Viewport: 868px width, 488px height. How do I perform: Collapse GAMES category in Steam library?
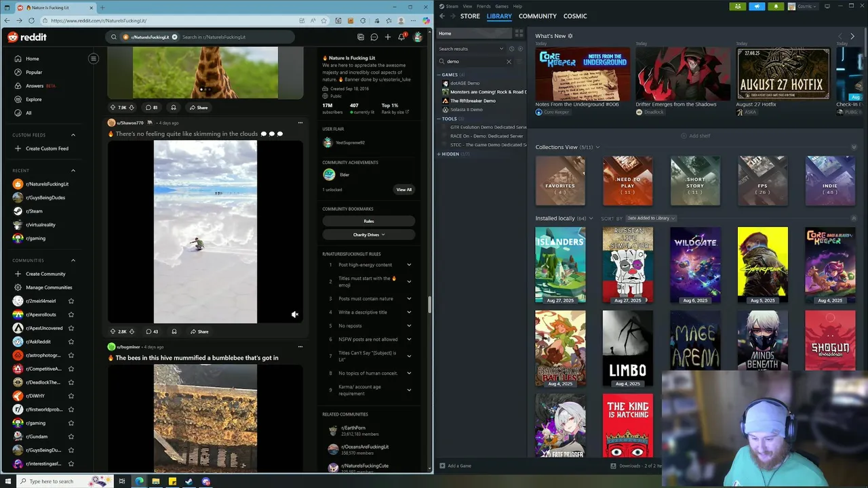[439, 75]
